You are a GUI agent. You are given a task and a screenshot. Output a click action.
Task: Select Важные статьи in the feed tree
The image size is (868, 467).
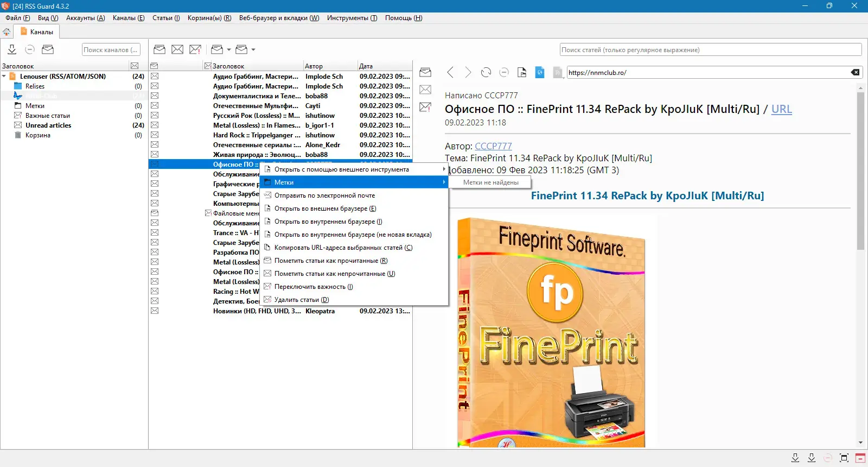tap(47, 116)
